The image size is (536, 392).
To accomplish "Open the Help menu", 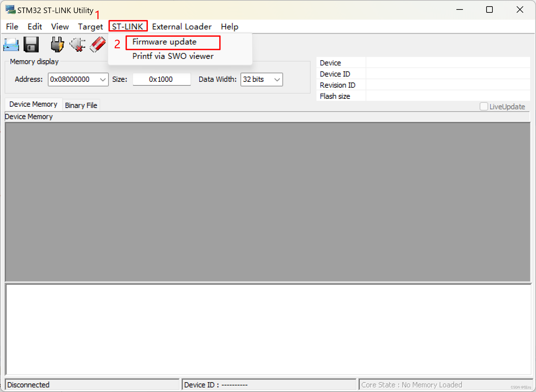I will 229,27.
